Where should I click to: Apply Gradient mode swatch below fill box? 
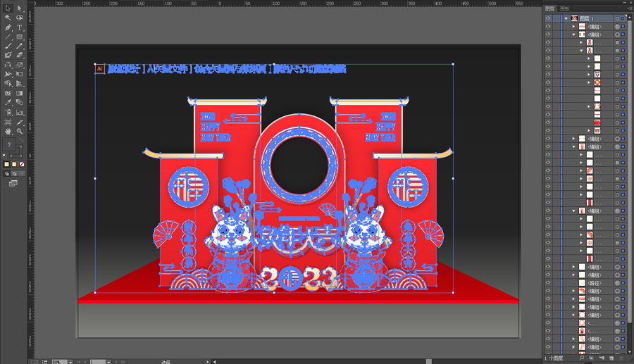point(14,164)
